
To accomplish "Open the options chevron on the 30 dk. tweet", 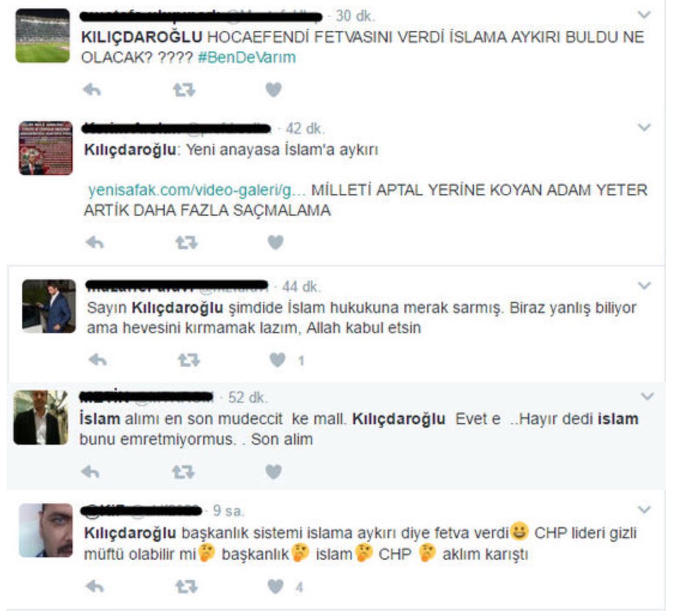I will point(644,15).
